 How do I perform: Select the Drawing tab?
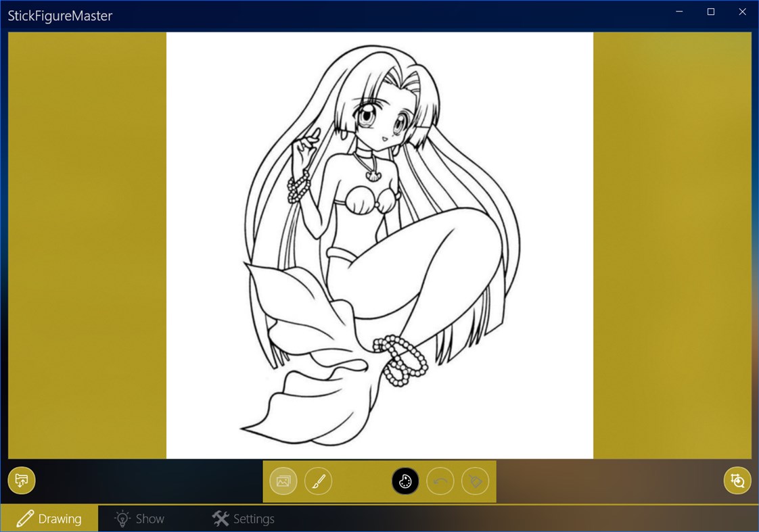[x=50, y=518]
